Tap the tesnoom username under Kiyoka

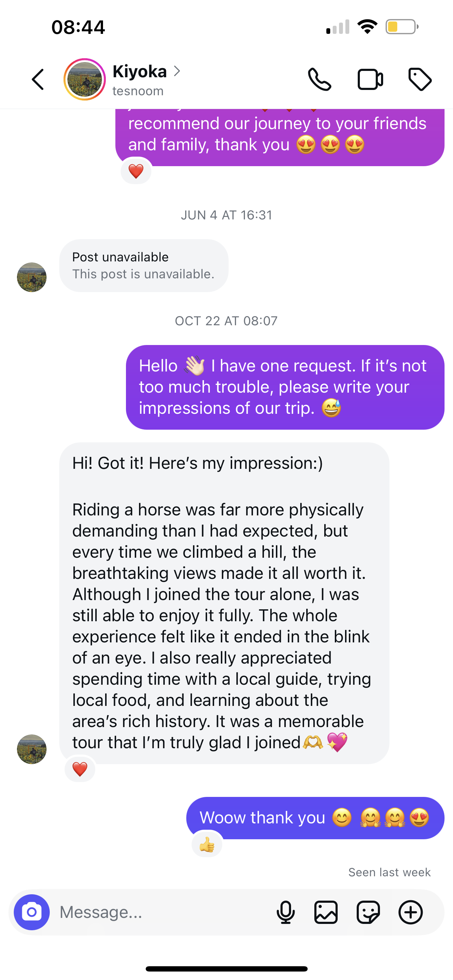tap(138, 91)
